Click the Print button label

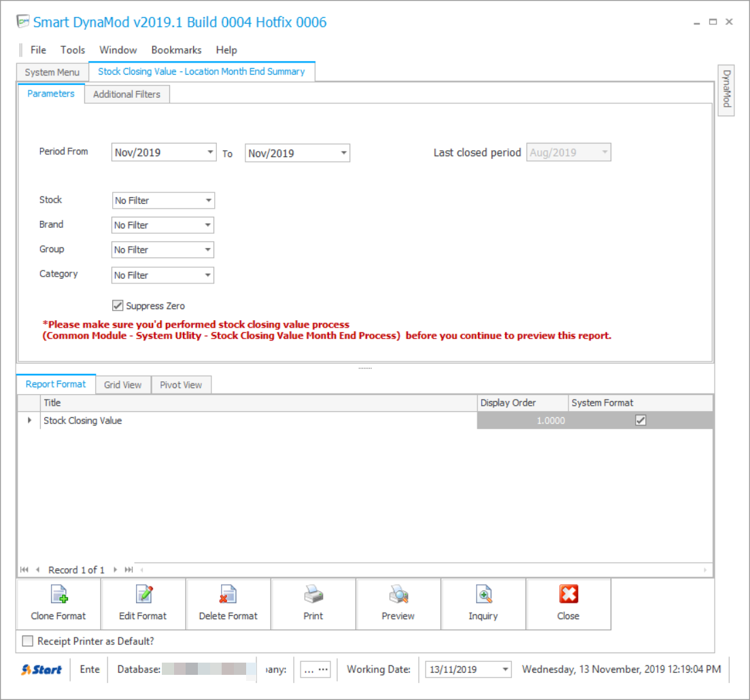(313, 616)
